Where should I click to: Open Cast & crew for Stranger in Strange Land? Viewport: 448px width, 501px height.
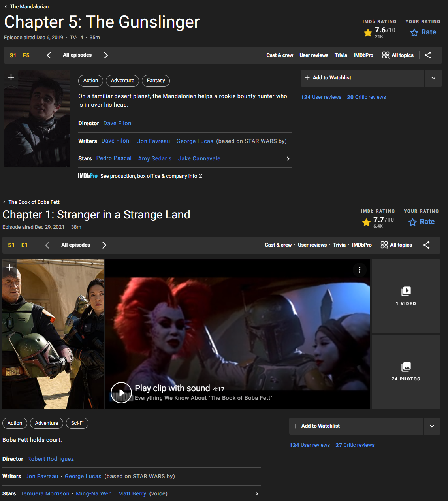pos(278,245)
